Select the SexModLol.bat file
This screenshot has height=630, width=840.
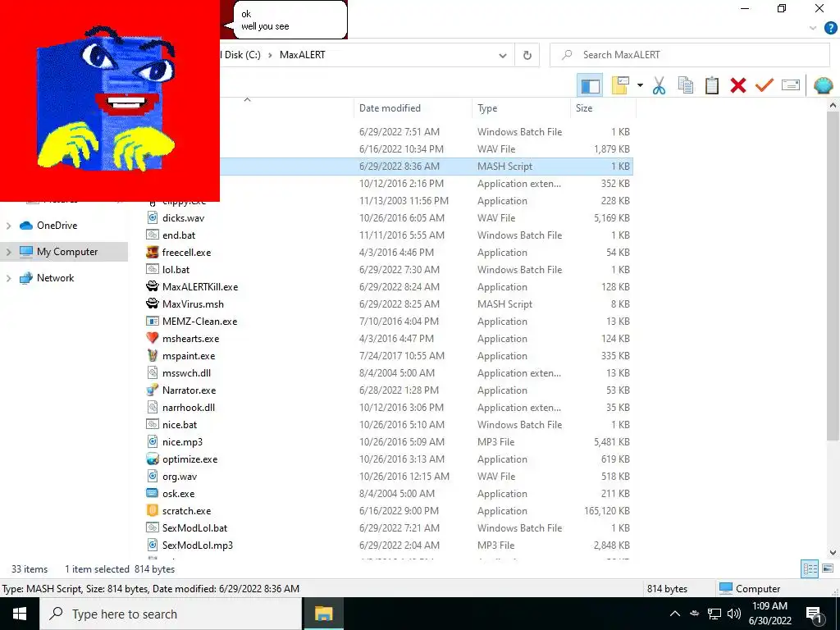(194, 527)
